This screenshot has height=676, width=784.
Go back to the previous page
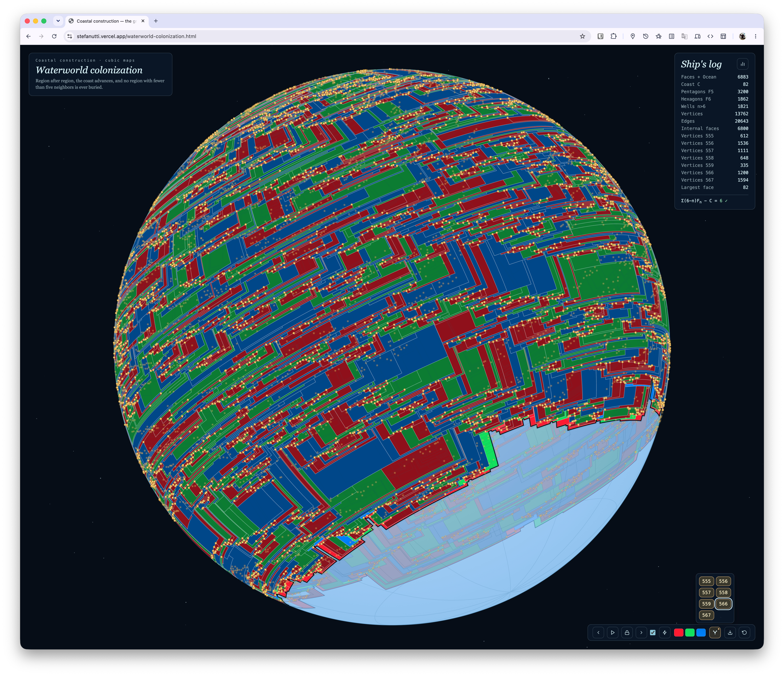point(28,36)
